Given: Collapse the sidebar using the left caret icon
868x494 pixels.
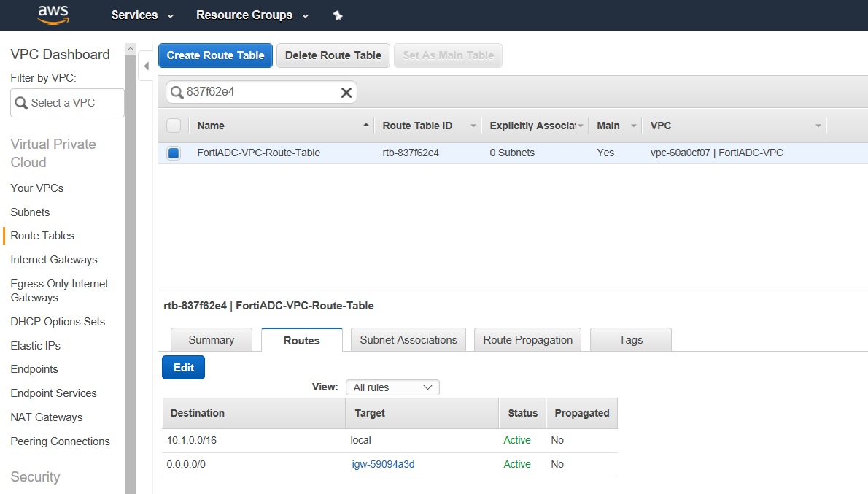Looking at the screenshot, I should tap(146, 65).
